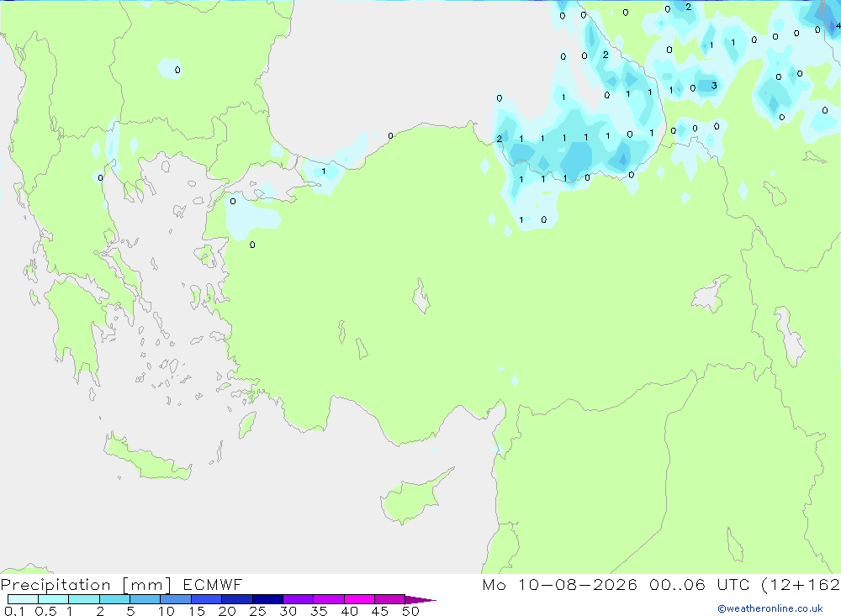Click the 40–45 mm magenta legend swatch

[359, 599]
